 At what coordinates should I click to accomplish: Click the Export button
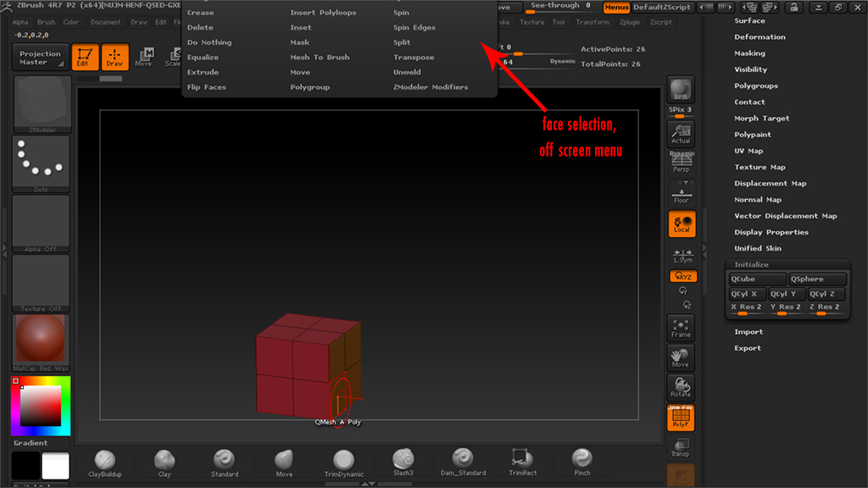pos(748,348)
